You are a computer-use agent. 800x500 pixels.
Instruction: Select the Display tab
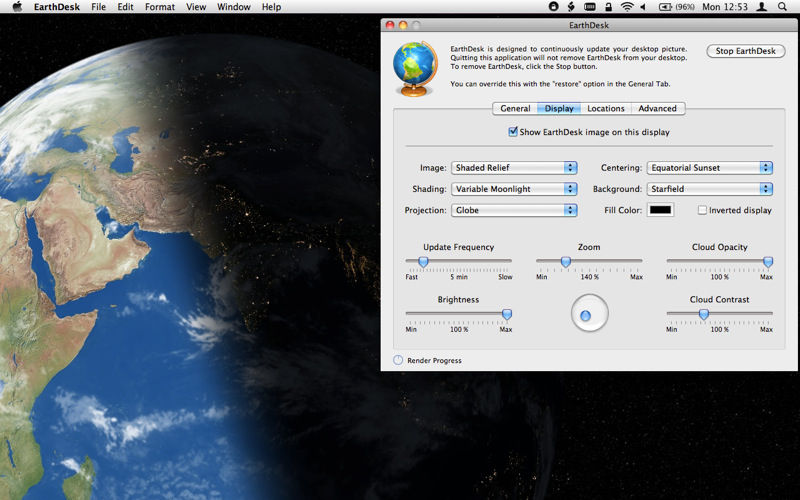click(559, 108)
